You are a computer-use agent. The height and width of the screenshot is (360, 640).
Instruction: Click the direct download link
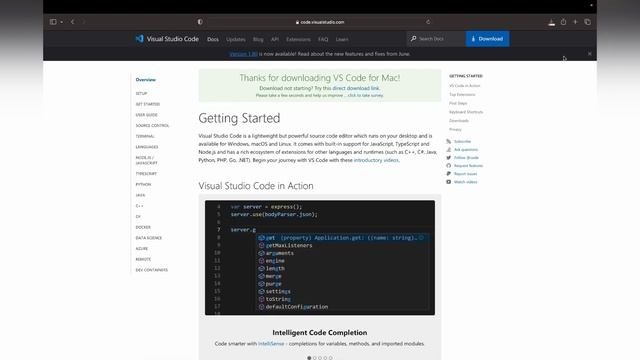(356, 88)
